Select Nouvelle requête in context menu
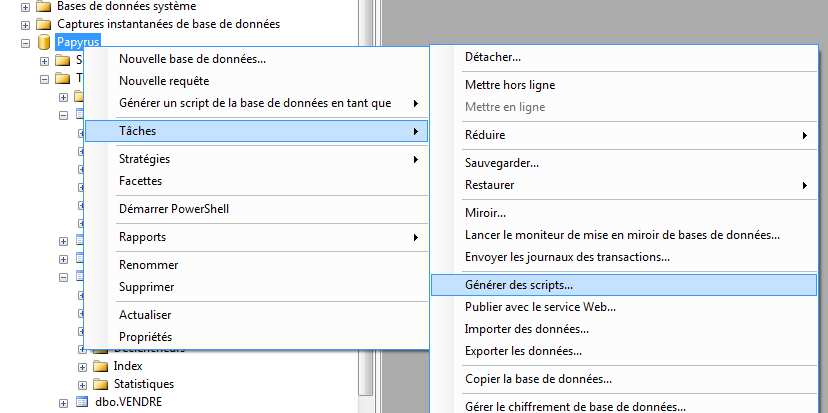828x413 pixels. pos(163,81)
